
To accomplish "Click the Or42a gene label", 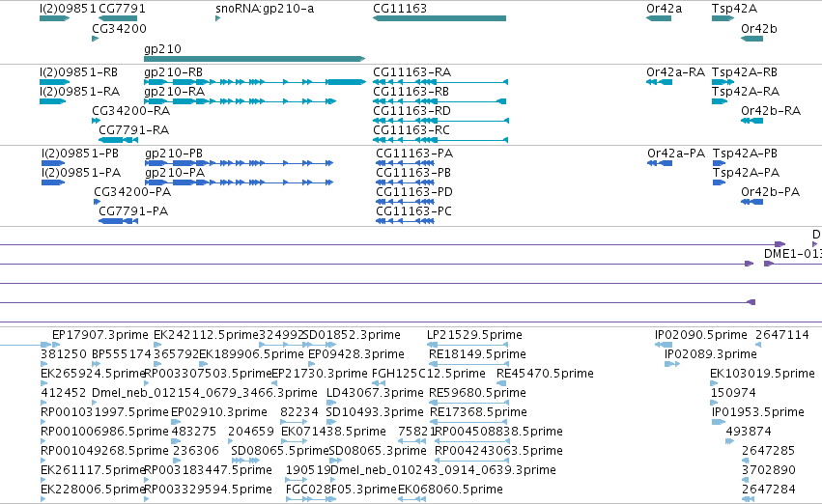I will tap(665, 9).
